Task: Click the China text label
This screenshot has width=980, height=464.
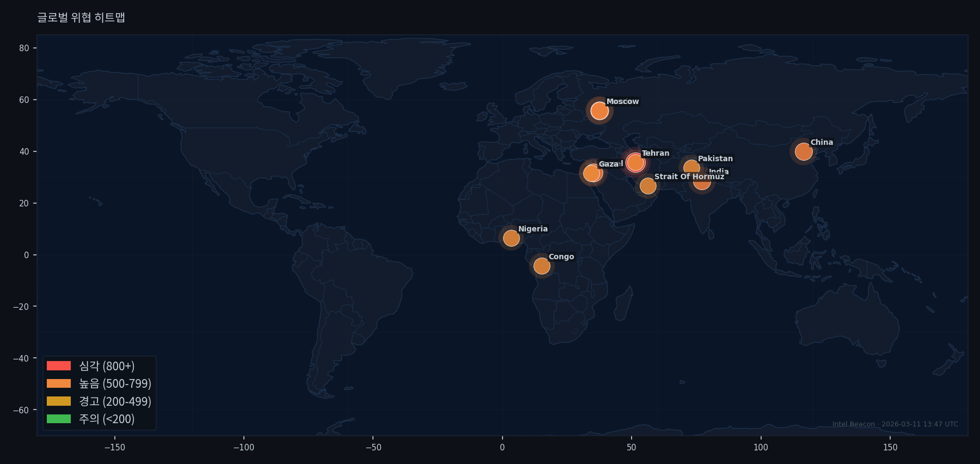Action: [822, 142]
